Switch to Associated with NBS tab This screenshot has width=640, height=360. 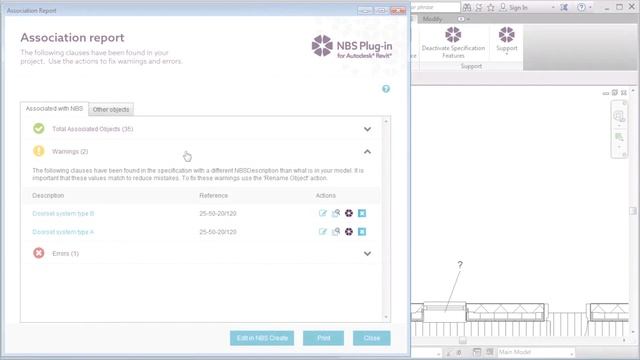pyautogui.click(x=54, y=109)
